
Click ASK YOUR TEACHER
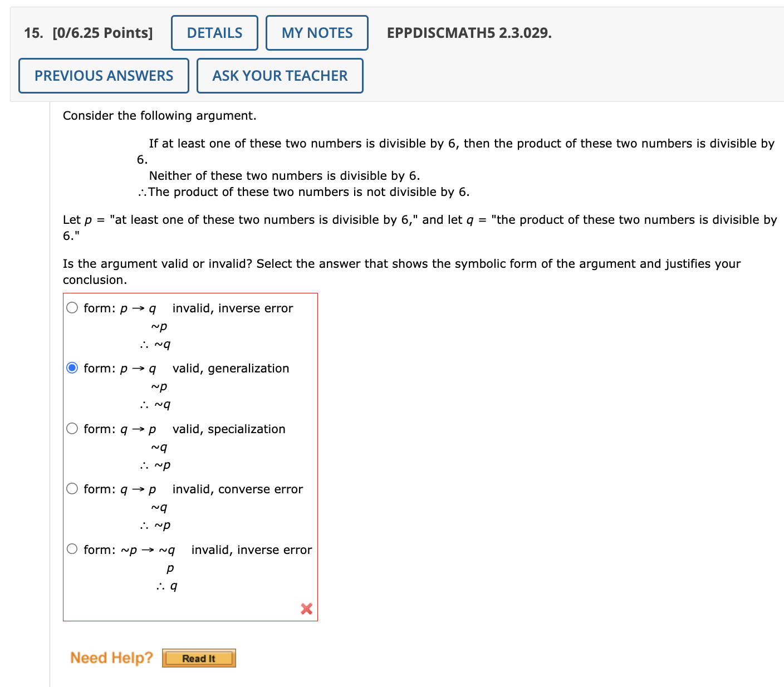[280, 75]
